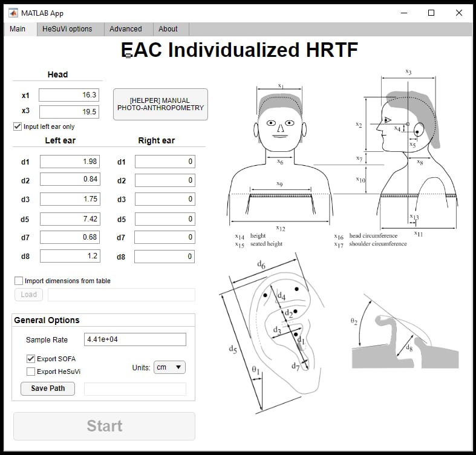Enable the Export HeSuVi checkbox
476x455 pixels.
coord(31,372)
